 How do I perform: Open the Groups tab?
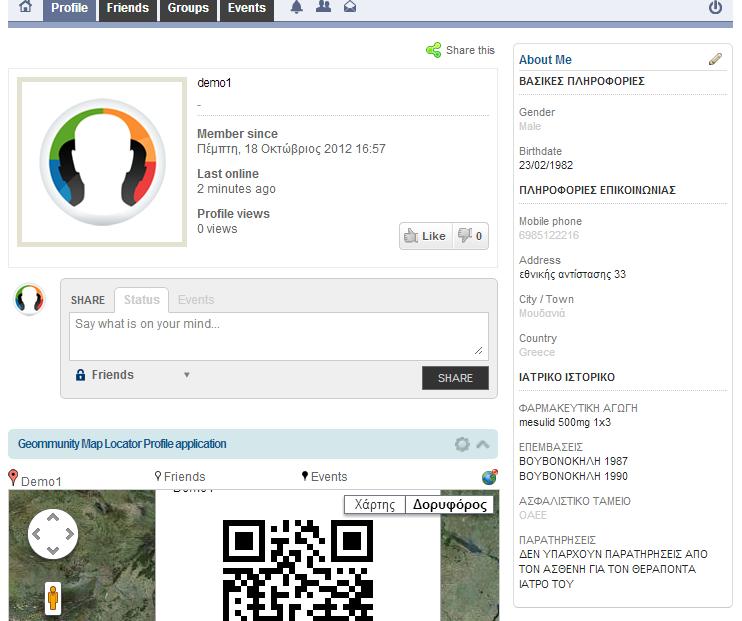pos(188,9)
